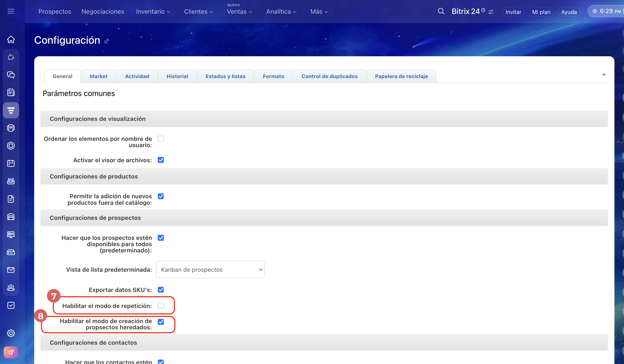The height and width of the screenshot is (364, 624).
Task: Check Habilitar el modo de repetición
Action: point(161,306)
